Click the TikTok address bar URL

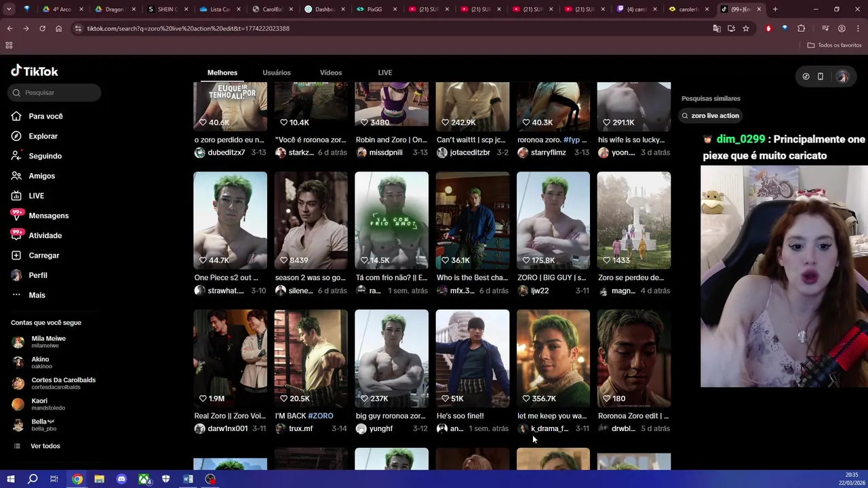coord(188,28)
